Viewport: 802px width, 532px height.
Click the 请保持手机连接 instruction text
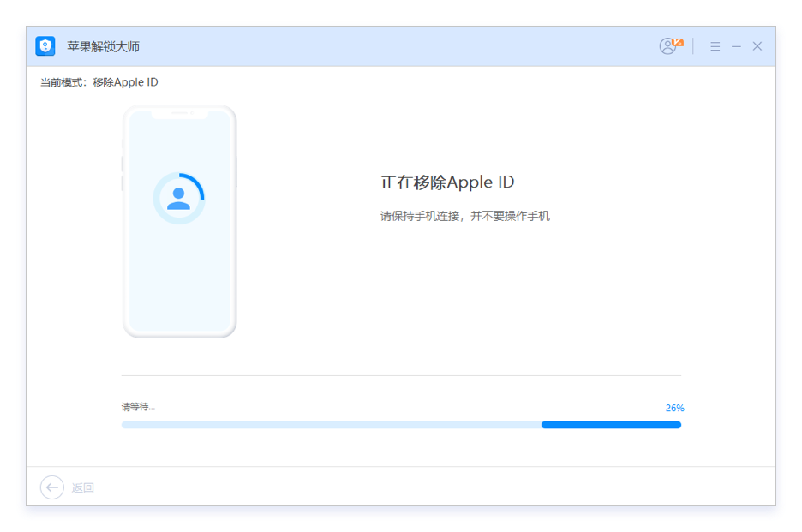pyautogui.click(x=465, y=216)
